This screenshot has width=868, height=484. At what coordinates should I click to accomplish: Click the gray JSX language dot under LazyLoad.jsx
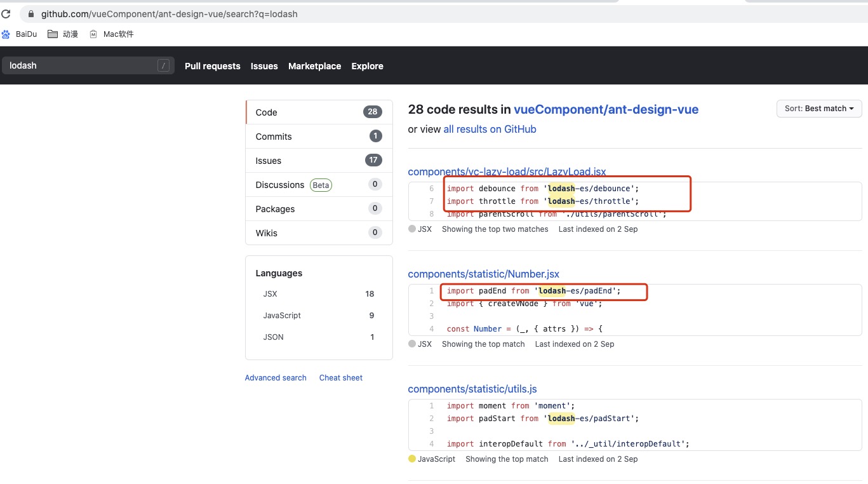point(412,229)
